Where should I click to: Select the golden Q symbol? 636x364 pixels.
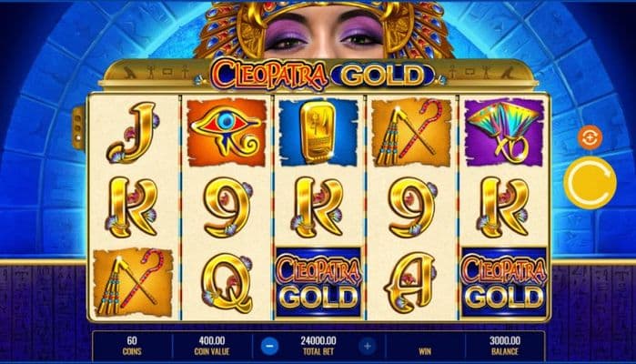pyautogui.click(x=227, y=283)
